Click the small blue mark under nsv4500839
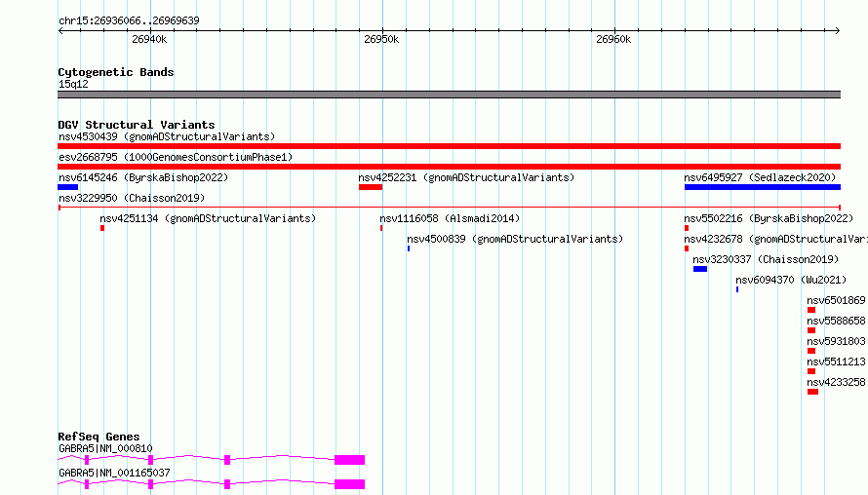Image resolution: width=868 pixels, height=495 pixels. pos(409,248)
